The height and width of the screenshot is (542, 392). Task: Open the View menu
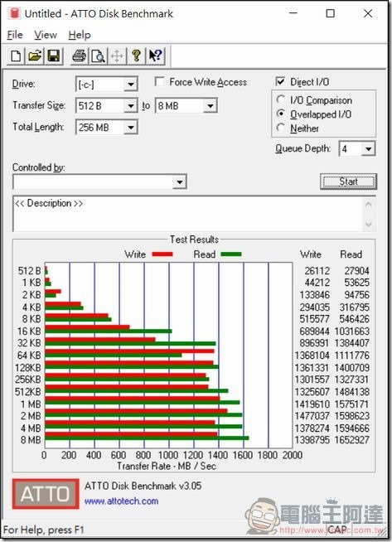[46, 35]
